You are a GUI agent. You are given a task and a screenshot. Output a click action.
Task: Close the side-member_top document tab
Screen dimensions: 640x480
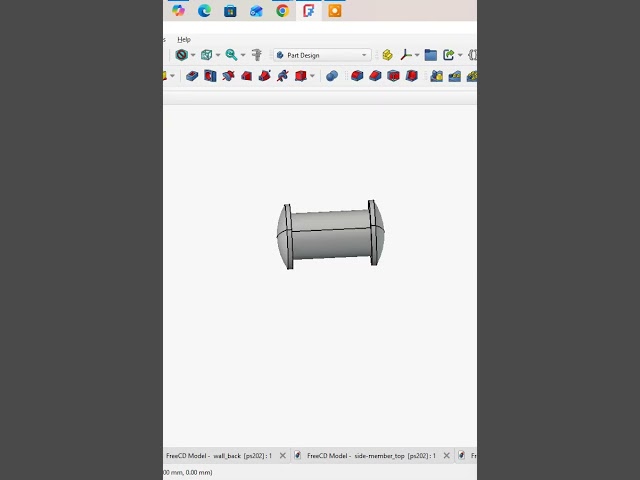(x=447, y=456)
